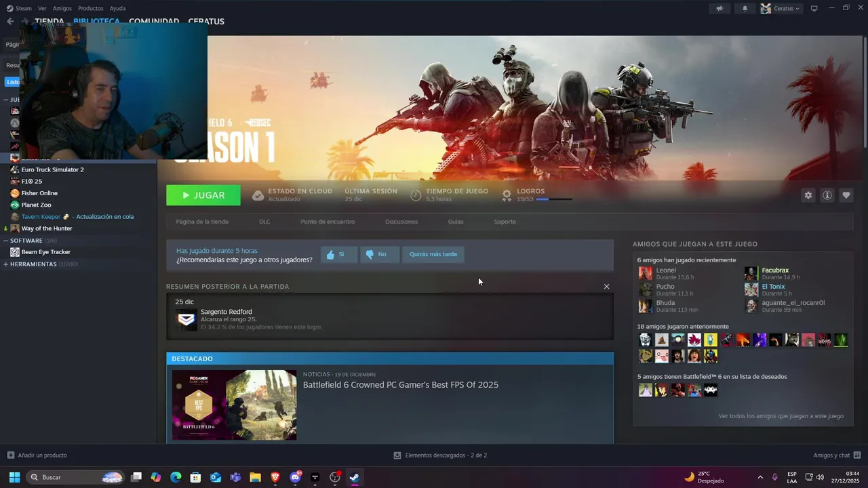Click the ESTADO EN CLOUD status icon
Viewport: 868px width, 488px height.
click(x=258, y=195)
